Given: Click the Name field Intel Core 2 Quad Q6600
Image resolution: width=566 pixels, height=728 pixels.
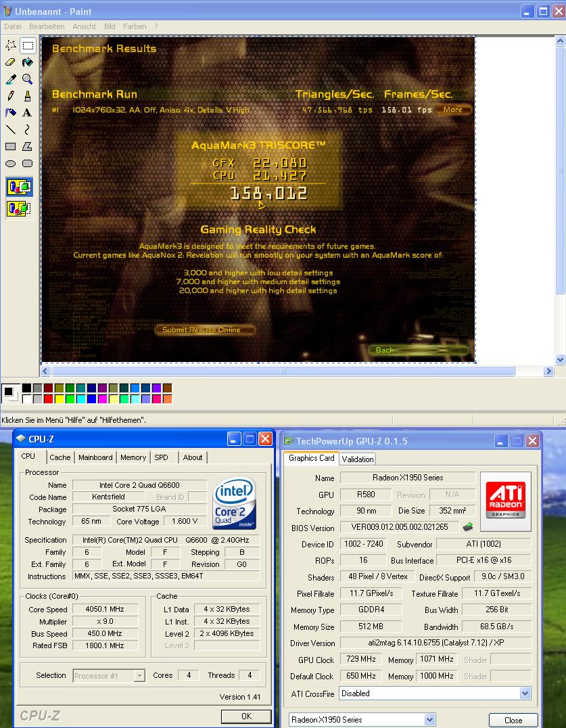Looking at the screenshot, I should coord(140,484).
